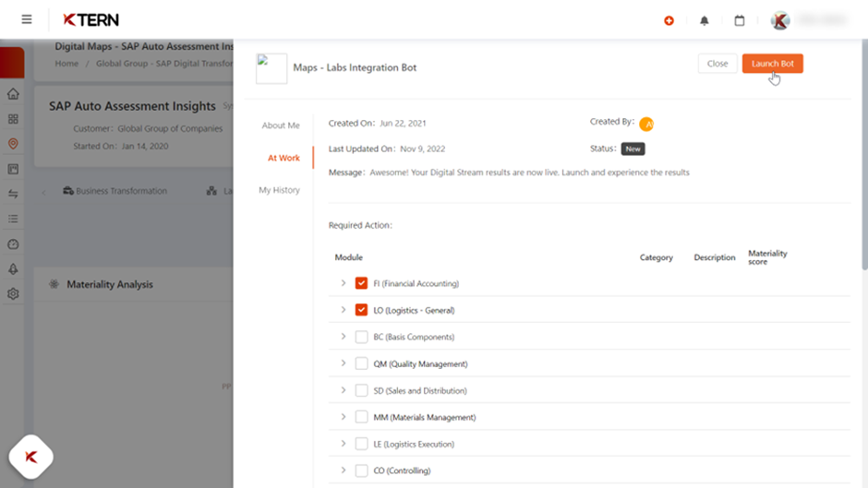
Task: Expand the MM (Materials Management) row
Action: tap(344, 417)
